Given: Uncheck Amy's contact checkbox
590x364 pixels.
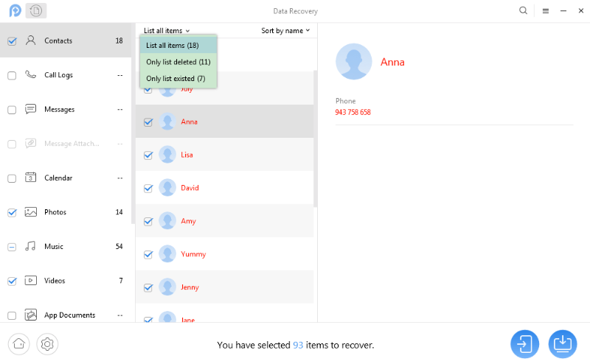Looking at the screenshot, I should pos(148,222).
